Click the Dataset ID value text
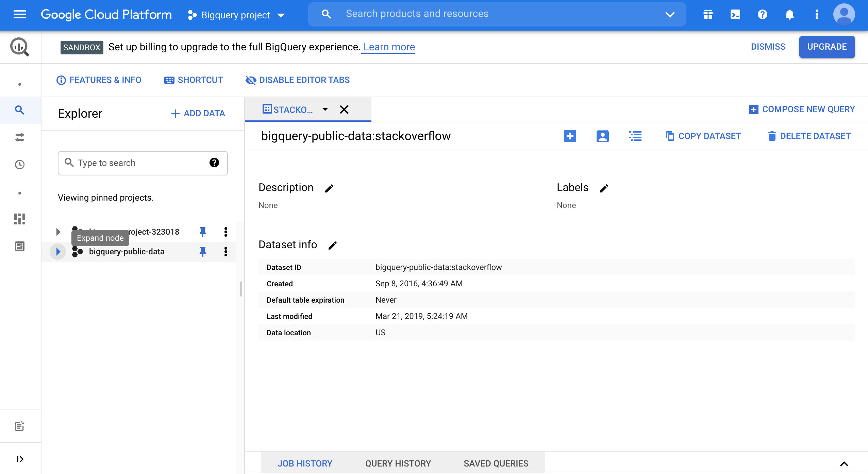 (x=439, y=267)
